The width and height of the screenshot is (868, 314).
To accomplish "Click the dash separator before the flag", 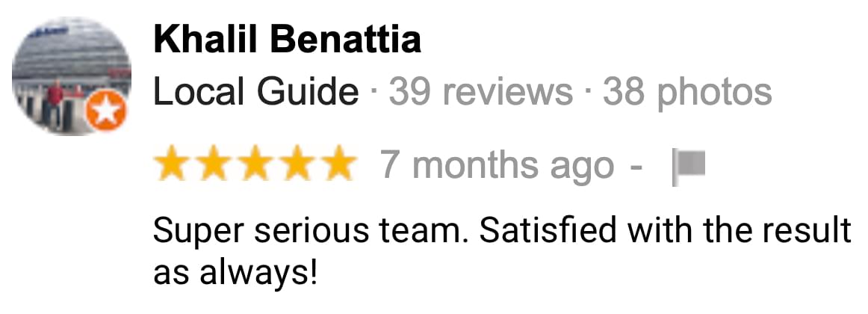I will [636, 167].
